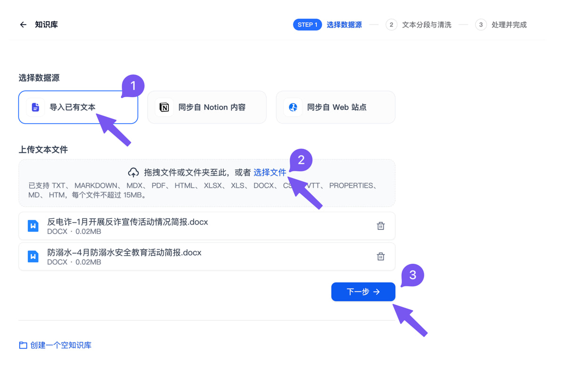This screenshot has height=367, width=588.
Task: Click the Notion logo icon
Action: pyautogui.click(x=164, y=107)
